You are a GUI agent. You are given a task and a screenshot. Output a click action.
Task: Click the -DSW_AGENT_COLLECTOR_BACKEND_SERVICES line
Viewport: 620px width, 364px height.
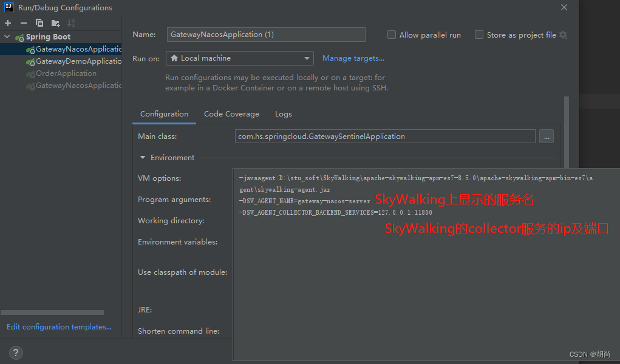(x=335, y=212)
